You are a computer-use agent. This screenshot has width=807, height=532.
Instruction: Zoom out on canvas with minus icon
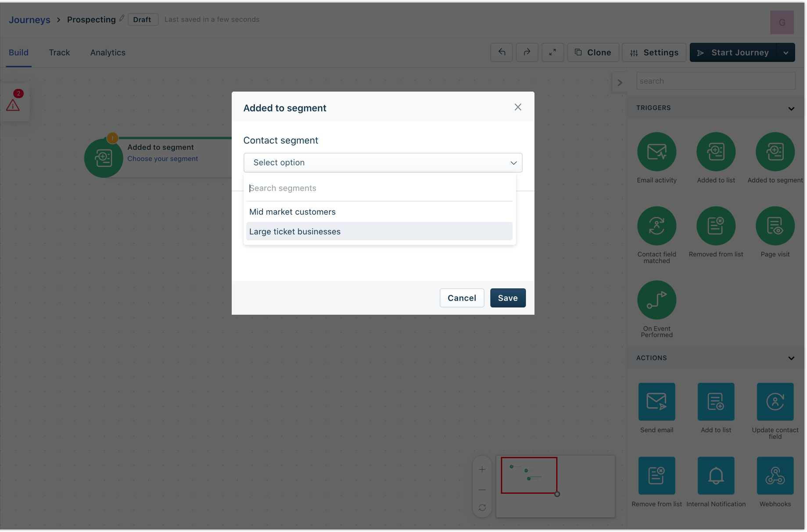pos(482,489)
